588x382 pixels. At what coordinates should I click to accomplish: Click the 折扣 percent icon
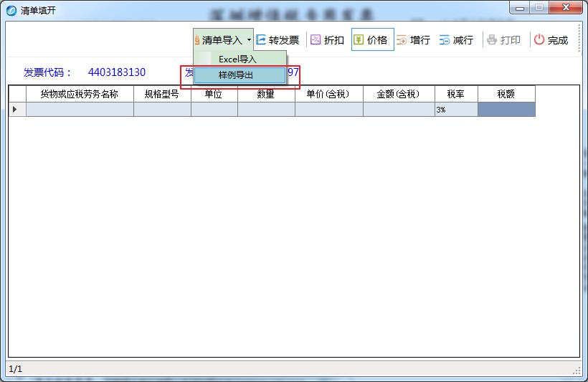tap(316, 39)
